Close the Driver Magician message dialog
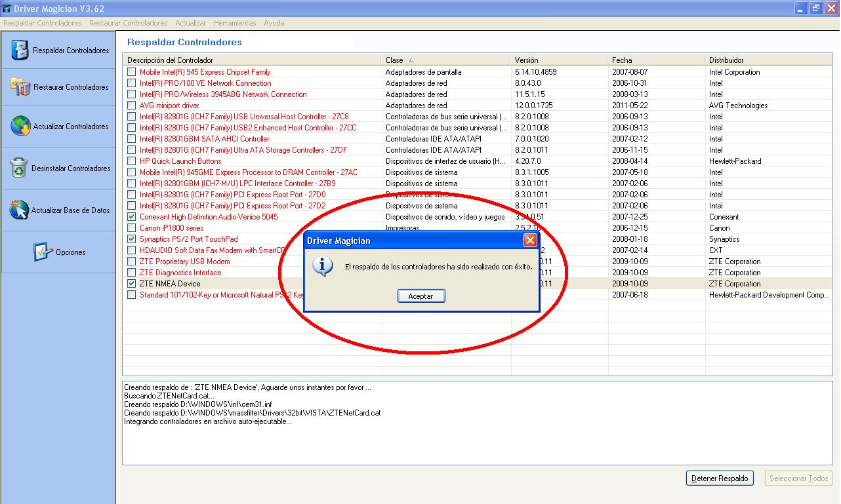841x504 pixels. (x=530, y=241)
